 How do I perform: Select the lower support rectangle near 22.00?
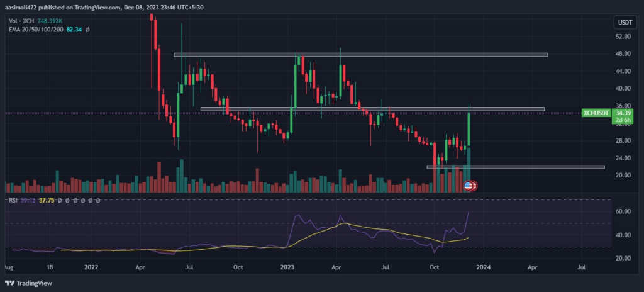[x=516, y=167]
